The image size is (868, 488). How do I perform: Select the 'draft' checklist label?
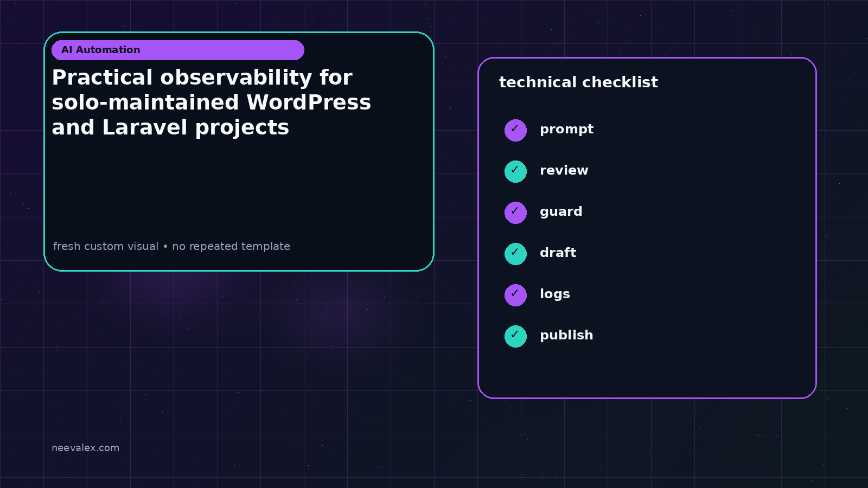(x=558, y=253)
